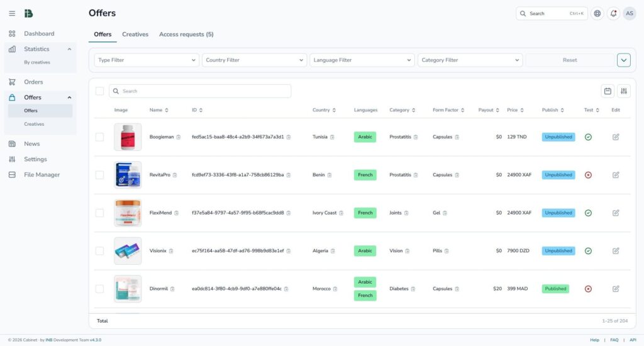Copy the RevitaPro offer ID

coord(289,175)
